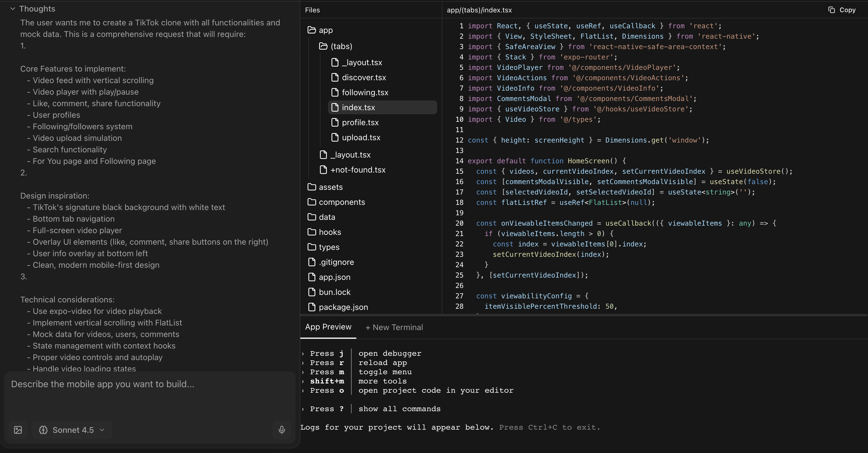The width and height of the screenshot is (868, 453).
Task: Click the package.json file icon
Action: (312, 307)
